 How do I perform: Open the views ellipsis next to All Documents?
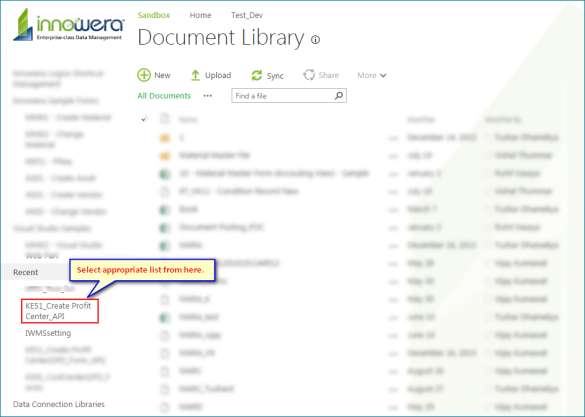pos(208,96)
